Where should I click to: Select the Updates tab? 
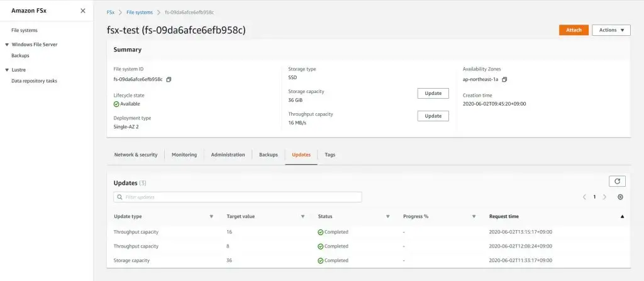tap(301, 155)
